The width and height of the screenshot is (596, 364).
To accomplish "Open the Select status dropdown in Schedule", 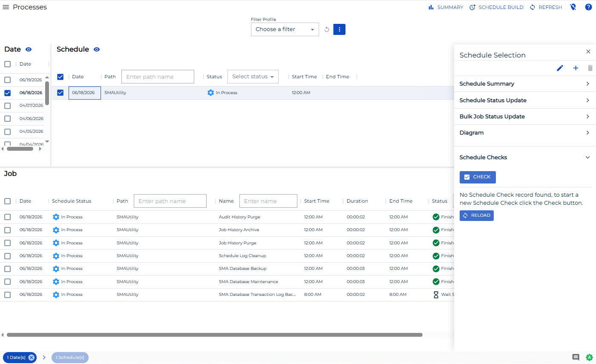I will click(253, 77).
